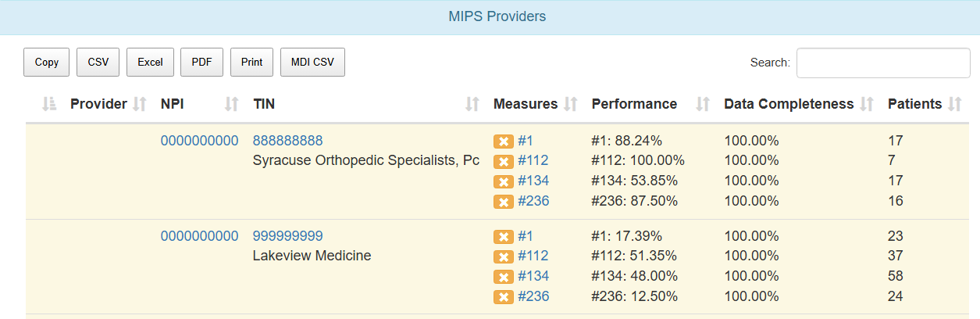The width and height of the screenshot is (980, 319).
Task: Click orange X badge beside Syracuse #1
Action: click(504, 142)
